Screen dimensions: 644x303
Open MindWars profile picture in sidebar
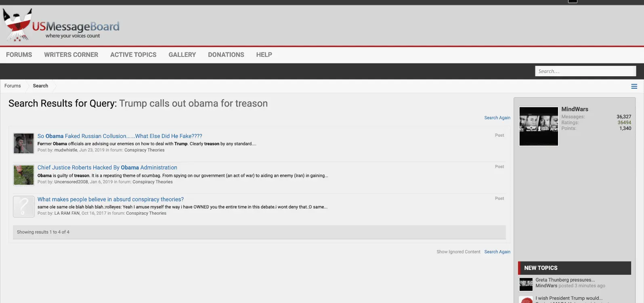point(539,126)
